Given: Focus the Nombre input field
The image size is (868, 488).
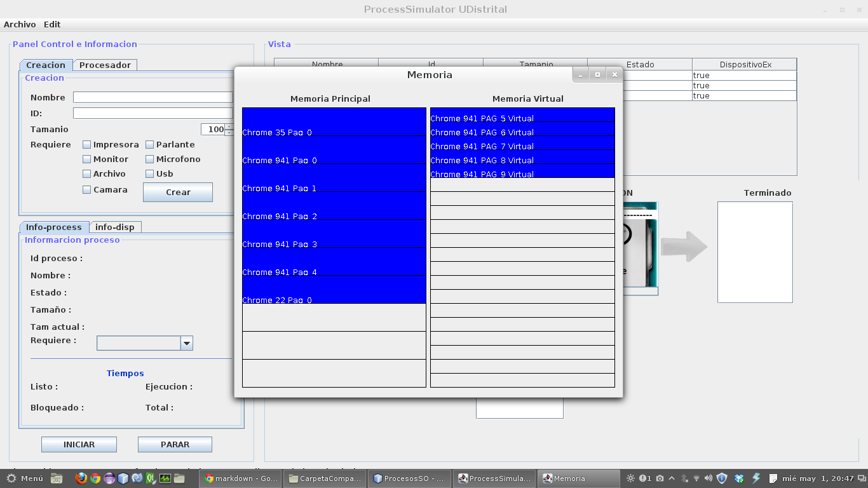Looking at the screenshot, I should 153,97.
